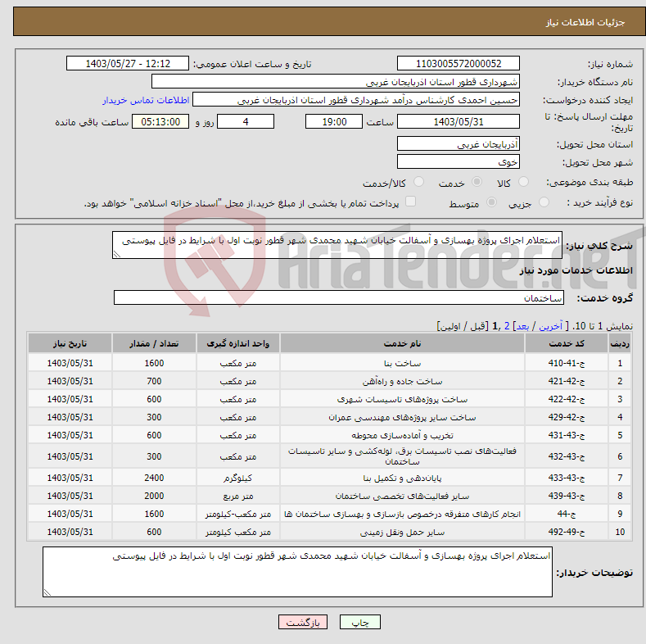Image resolution: width=646 pixels, height=644 pixels.
Task: Click service name ساخت جاده و راه‌آهن
Action: pos(402,381)
